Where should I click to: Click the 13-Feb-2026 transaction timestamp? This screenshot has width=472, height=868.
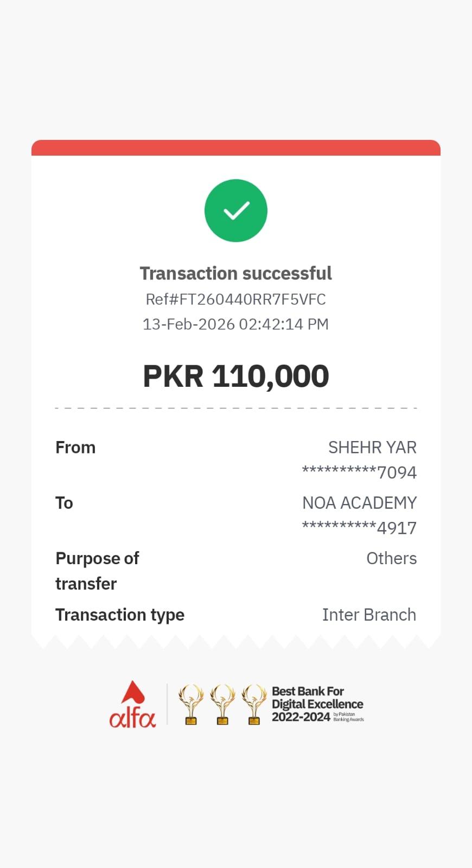[x=236, y=324]
